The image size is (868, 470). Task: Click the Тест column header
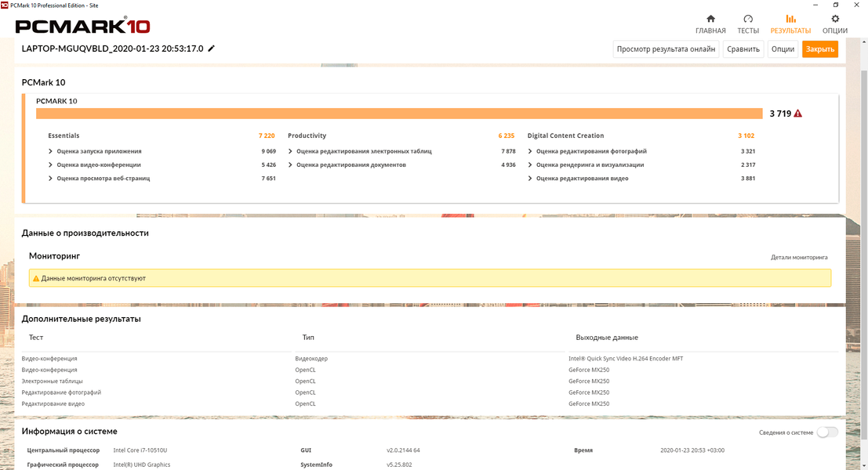tap(36, 338)
